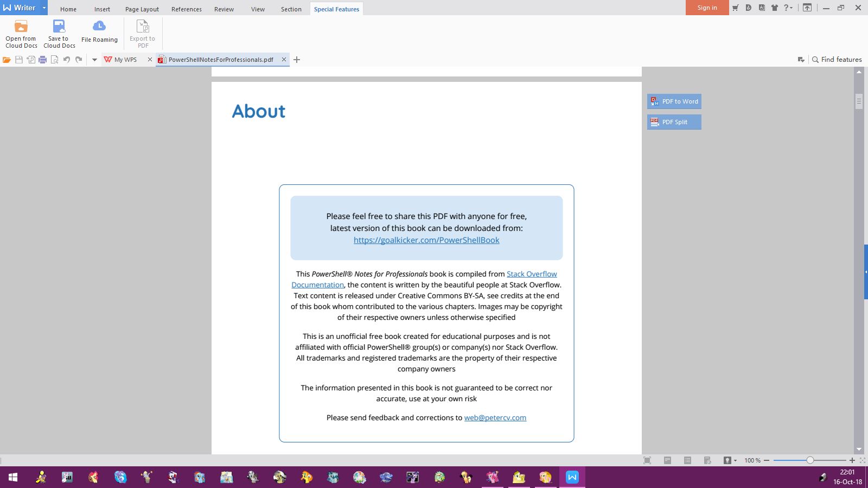Click the zoom in plus button

(x=852, y=460)
